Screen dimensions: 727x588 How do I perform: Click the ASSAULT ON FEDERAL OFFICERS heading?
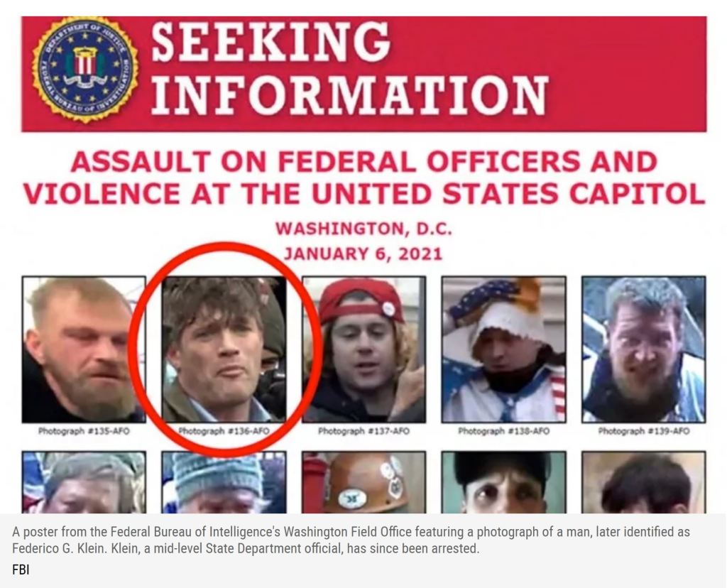click(x=364, y=162)
